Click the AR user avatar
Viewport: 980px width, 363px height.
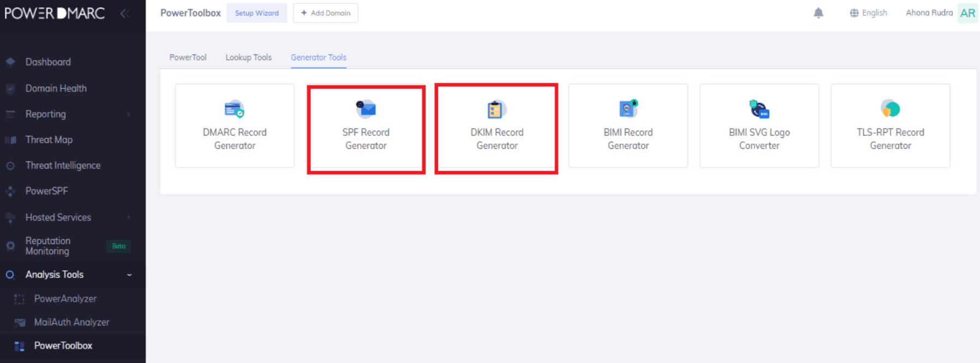(x=967, y=13)
